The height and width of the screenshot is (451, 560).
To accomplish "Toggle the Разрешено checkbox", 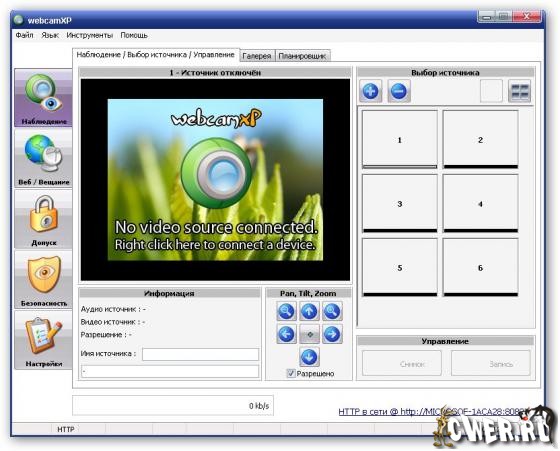I will click(x=291, y=374).
